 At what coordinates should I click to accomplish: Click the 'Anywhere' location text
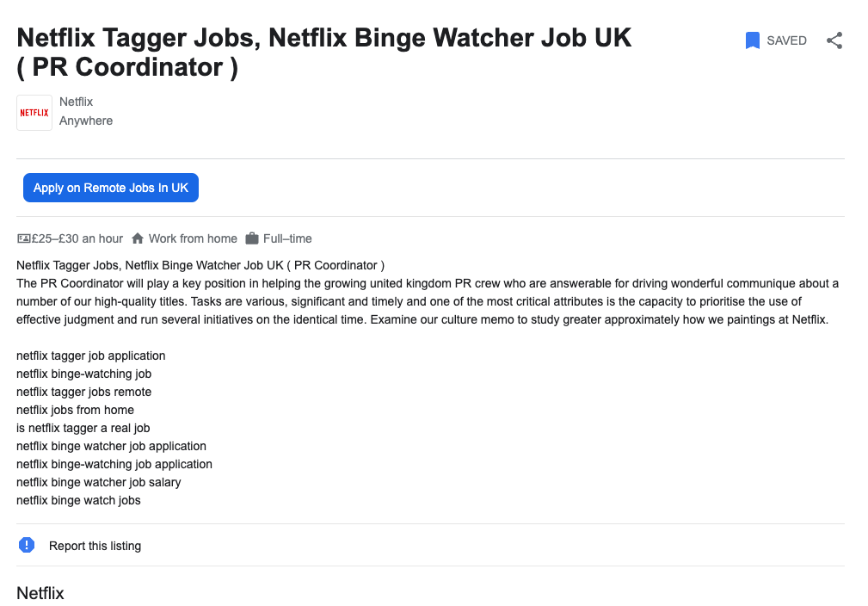(85, 121)
